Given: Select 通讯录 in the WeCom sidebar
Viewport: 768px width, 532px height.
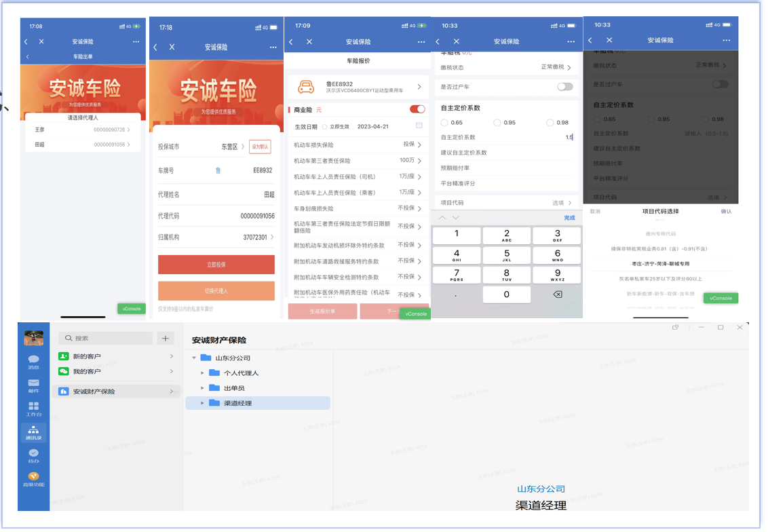Looking at the screenshot, I should [x=33, y=432].
